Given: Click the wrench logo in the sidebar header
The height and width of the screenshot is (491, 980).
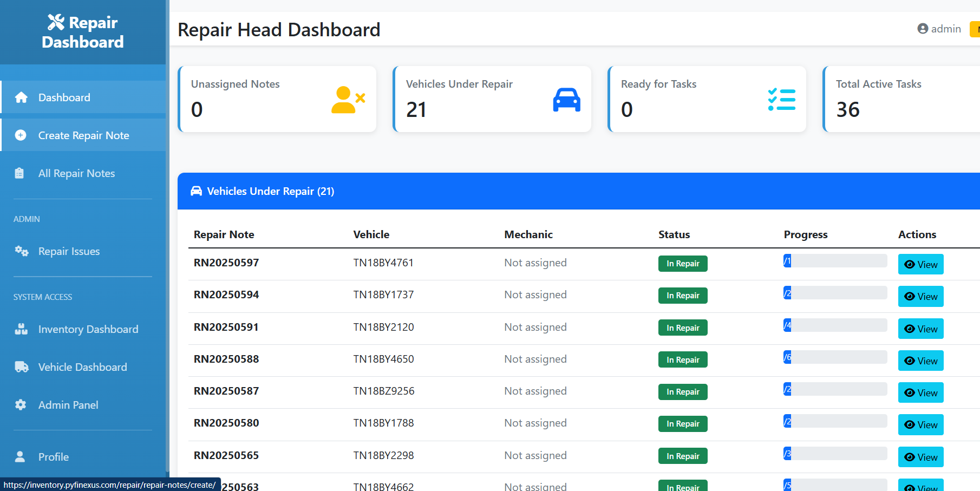Looking at the screenshot, I should coord(56,22).
